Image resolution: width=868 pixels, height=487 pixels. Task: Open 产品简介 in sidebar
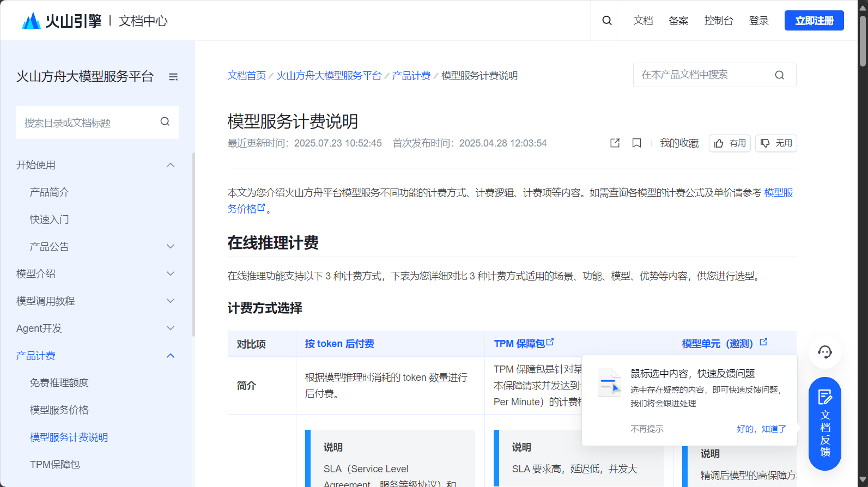click(50, 192)
